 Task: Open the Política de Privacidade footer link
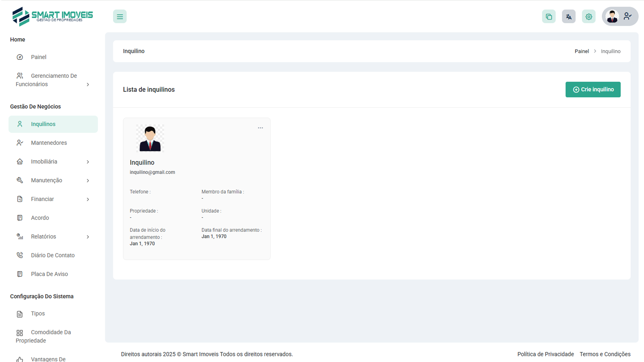point(545,354)
